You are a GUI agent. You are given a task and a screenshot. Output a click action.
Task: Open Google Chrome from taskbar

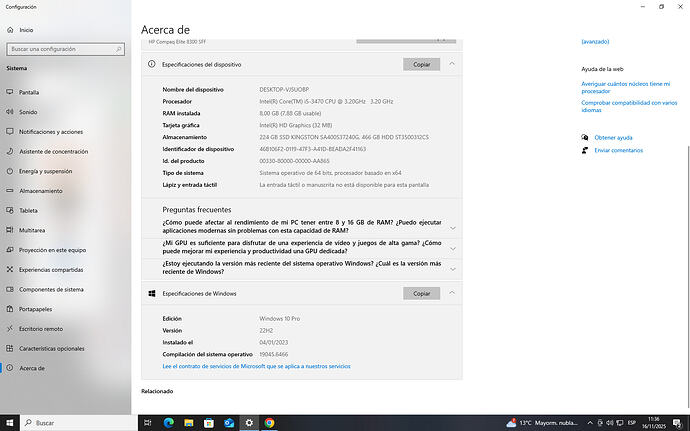(x=270, y=423)
